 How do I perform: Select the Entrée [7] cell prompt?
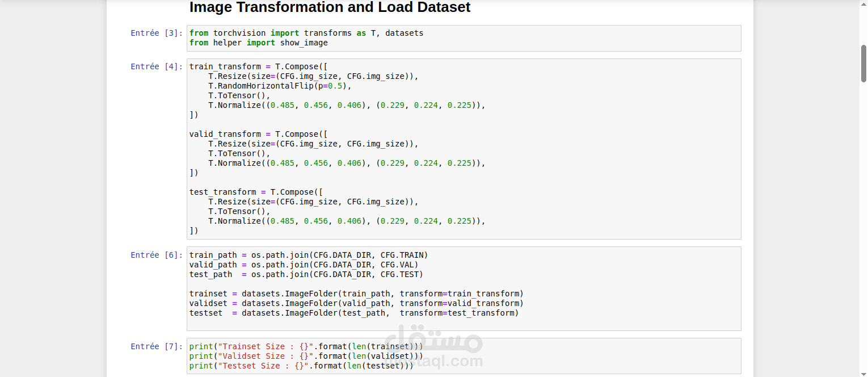coord(157,346)
